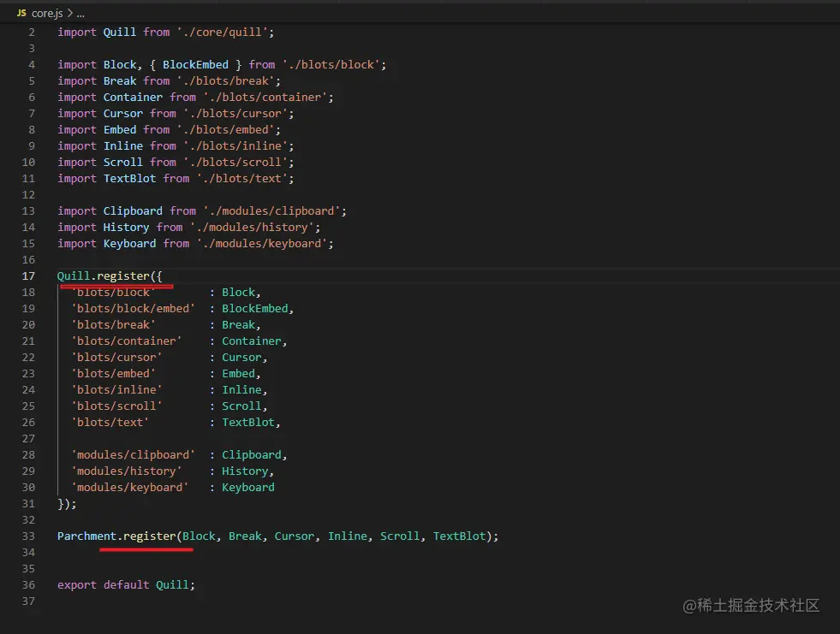840x634 pixels.
Task: Click the JS file icon in breadcrumb
Action: click(21, 14)
